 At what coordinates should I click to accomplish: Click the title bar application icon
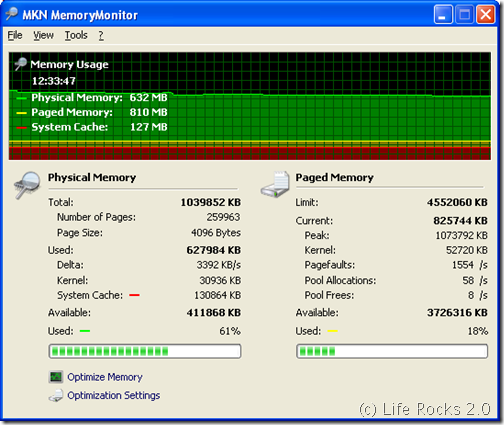coord(11,14)
